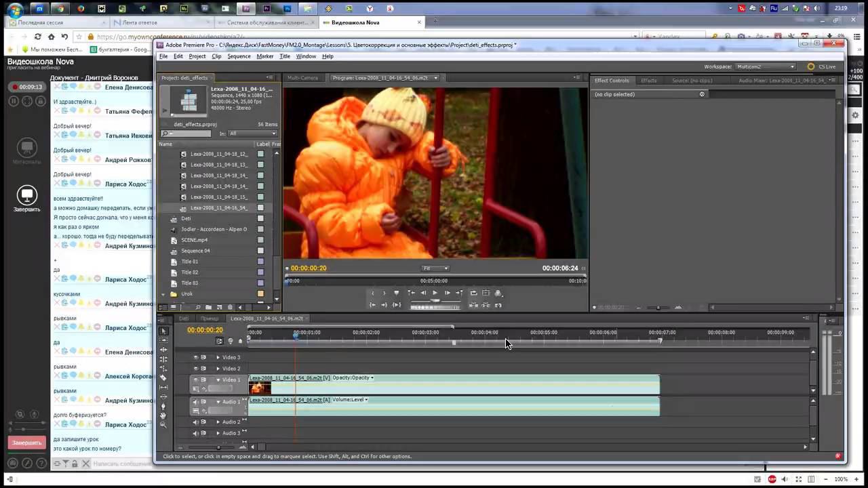Toggle Video 3 track output eye
The image size is (868, 488).
[196, 357]
